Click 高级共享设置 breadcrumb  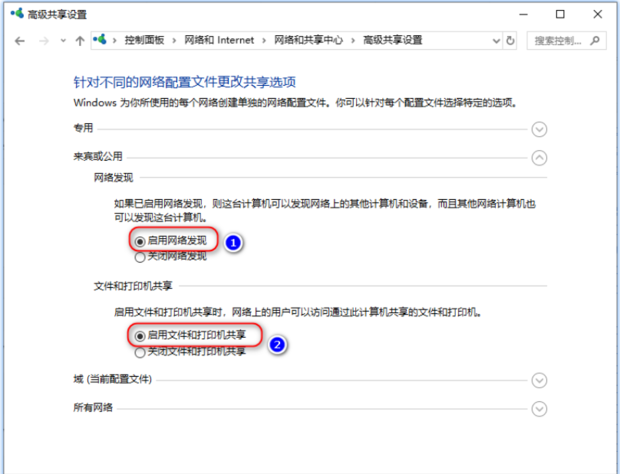[x=393, y=40]
